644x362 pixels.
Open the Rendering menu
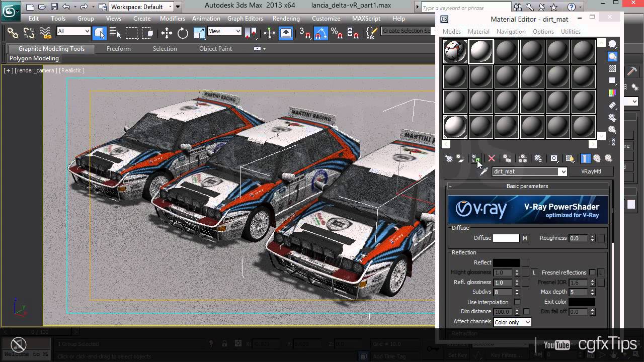coord(286,19)
